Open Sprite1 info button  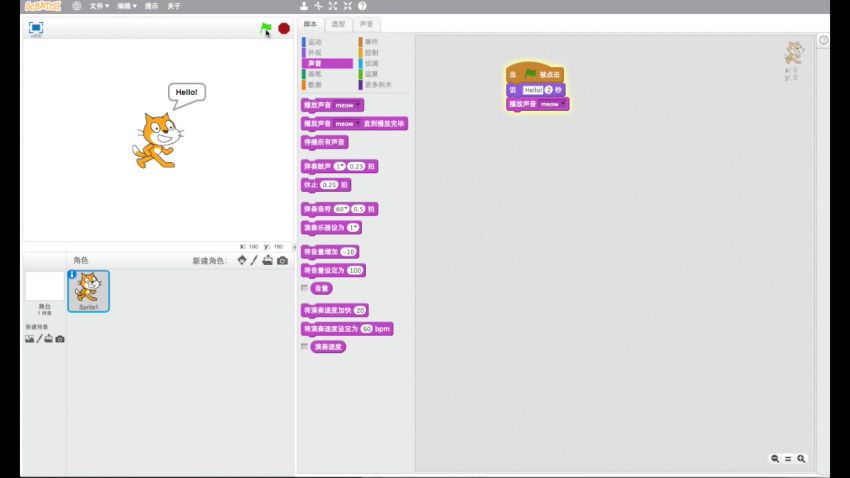(x=72, y=275)
